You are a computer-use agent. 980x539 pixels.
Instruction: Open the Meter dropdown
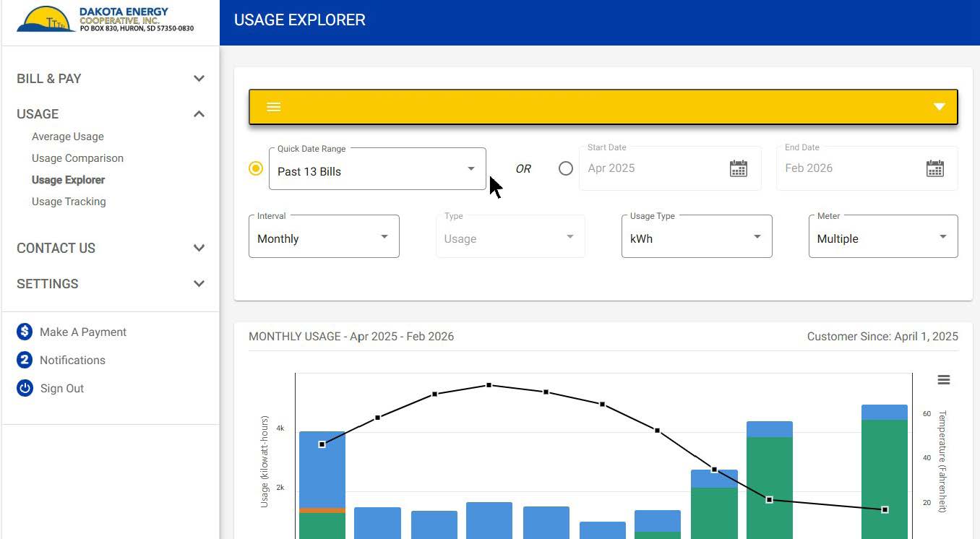(x=882, y=238)
